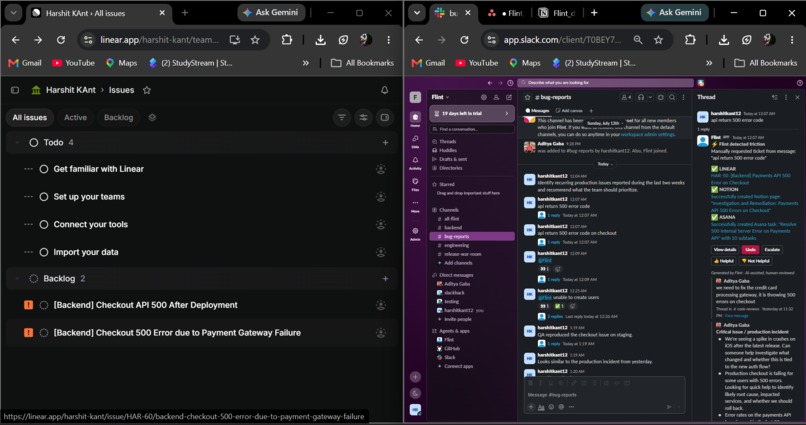Expand hidden bookmarks in Linear browser window

click(306, 63)
